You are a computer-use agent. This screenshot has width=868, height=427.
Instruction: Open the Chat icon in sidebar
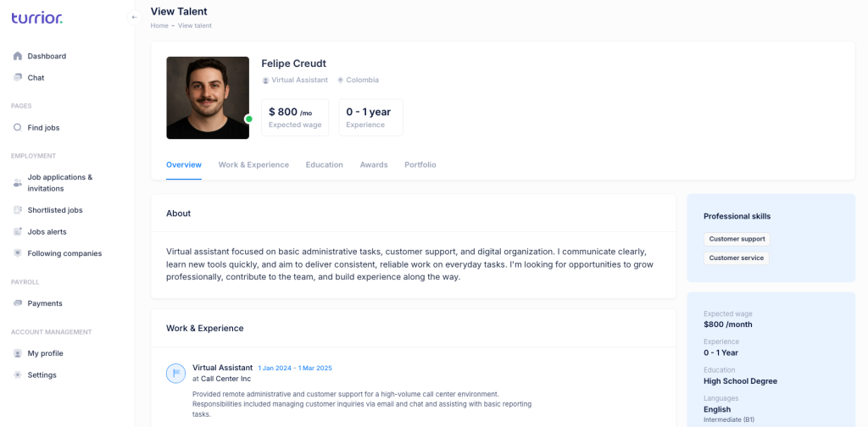(x=17, y=77)
